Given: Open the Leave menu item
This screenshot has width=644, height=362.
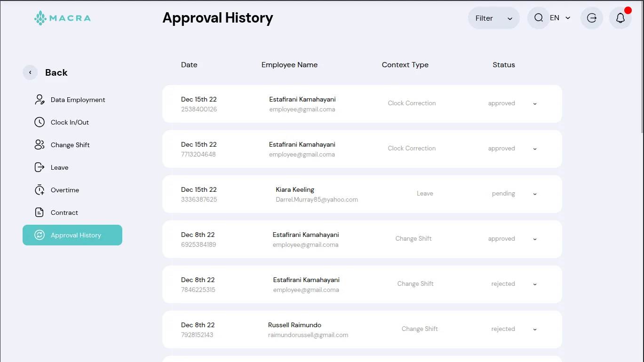Looking at the screenshot, I should click(x=59, y=167).
